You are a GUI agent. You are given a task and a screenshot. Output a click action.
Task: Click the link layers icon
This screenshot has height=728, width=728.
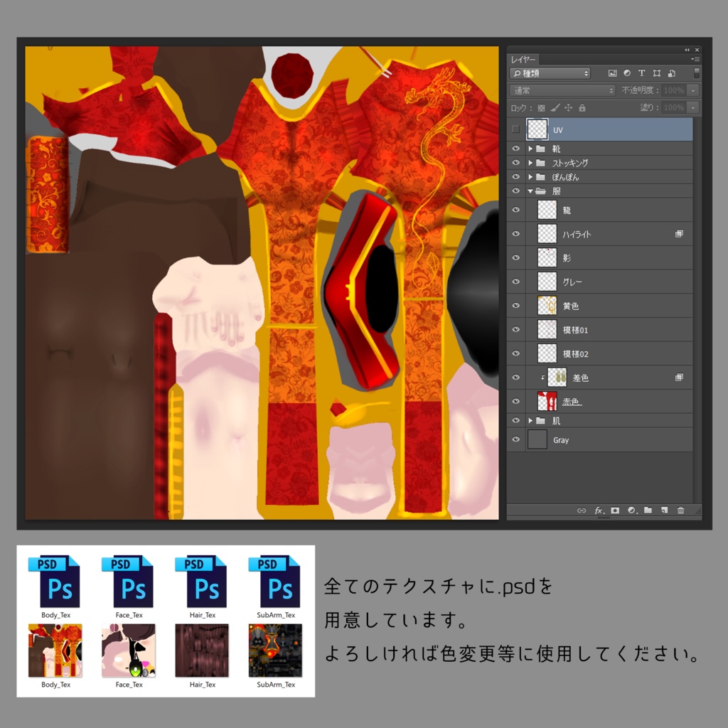[x=582, y=510]
